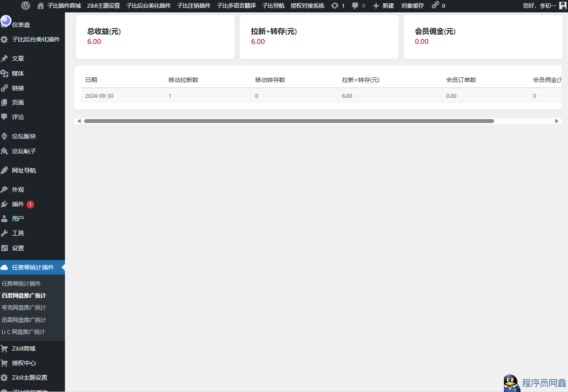This screenshot has height=392, width=568.
Task: Click the 拉新+转存(元) summary card
Action: point(319,37)
